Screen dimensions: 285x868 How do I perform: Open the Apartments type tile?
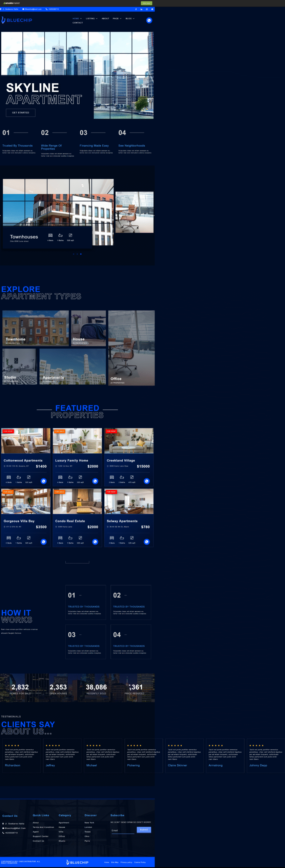point(73,367)
